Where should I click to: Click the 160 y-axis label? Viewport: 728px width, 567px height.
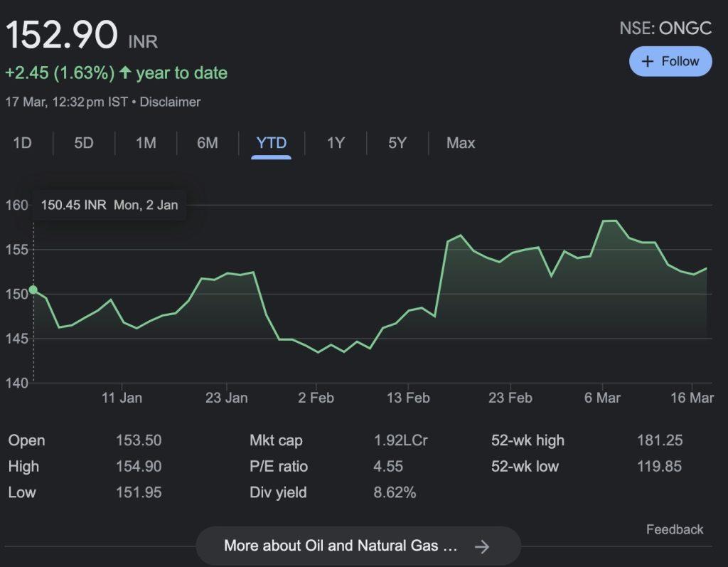pyautogui.click(x=17, y=205)
